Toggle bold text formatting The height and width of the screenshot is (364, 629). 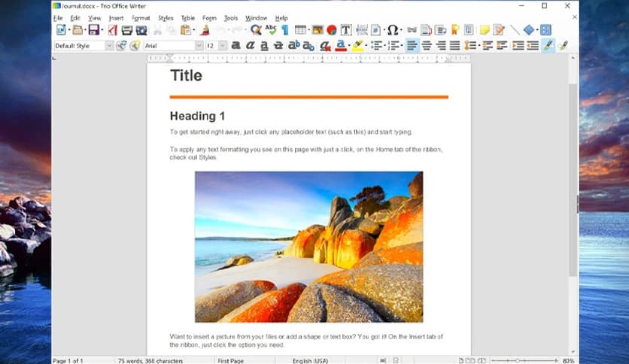click(x=235, y=46)
